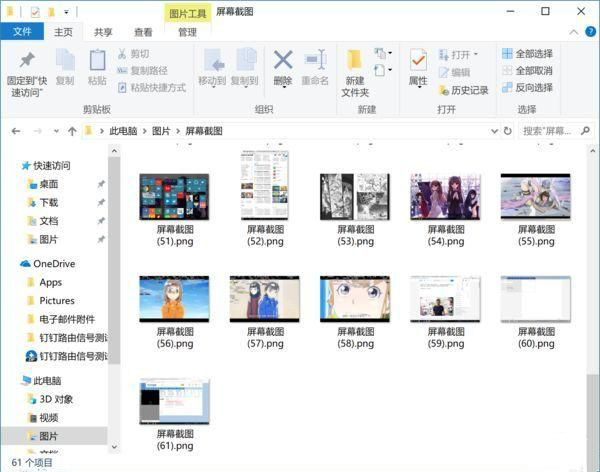The image size is (600, 472).
Task: Click the Move to icon
Action: [x=212, y=61]
